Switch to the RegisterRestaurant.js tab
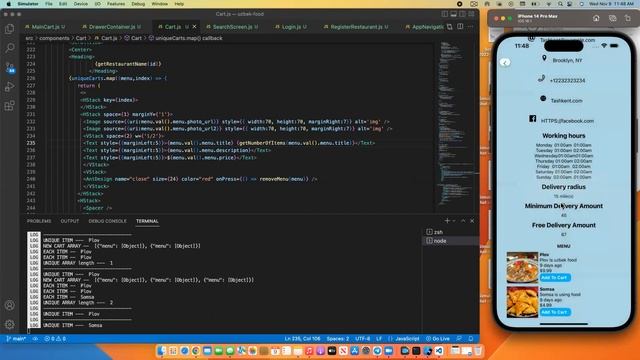The width and height of the screenshot is (640, 360). click(x=356, y=27)
